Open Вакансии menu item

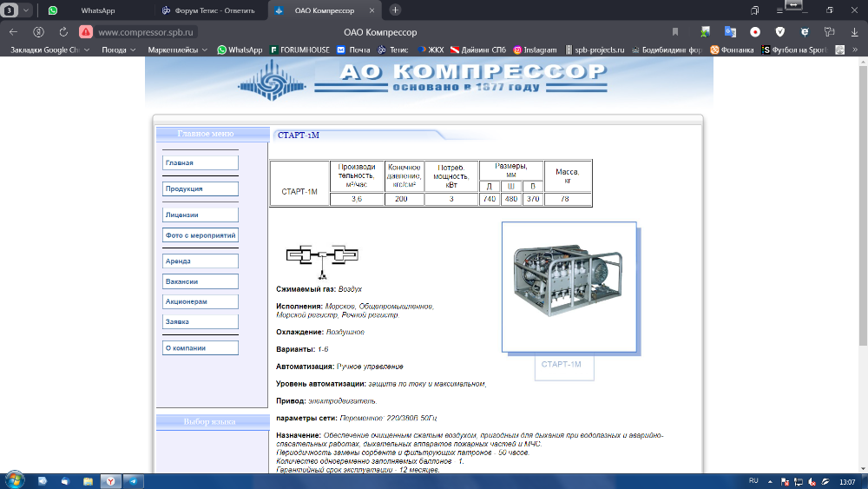201,281
